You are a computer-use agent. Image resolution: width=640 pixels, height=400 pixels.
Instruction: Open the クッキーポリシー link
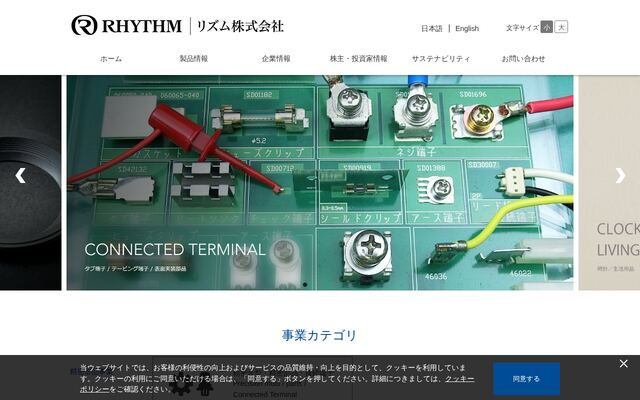[460, 379]
